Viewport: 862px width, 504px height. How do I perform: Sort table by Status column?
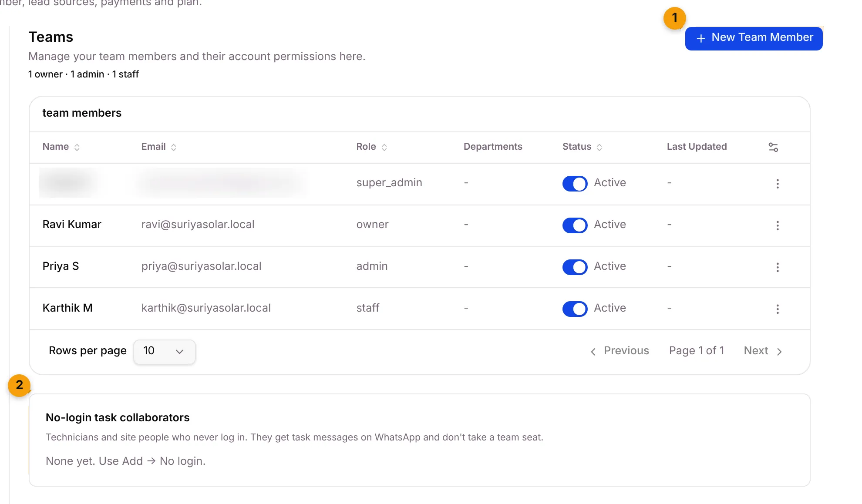click(x=582, y=147)
